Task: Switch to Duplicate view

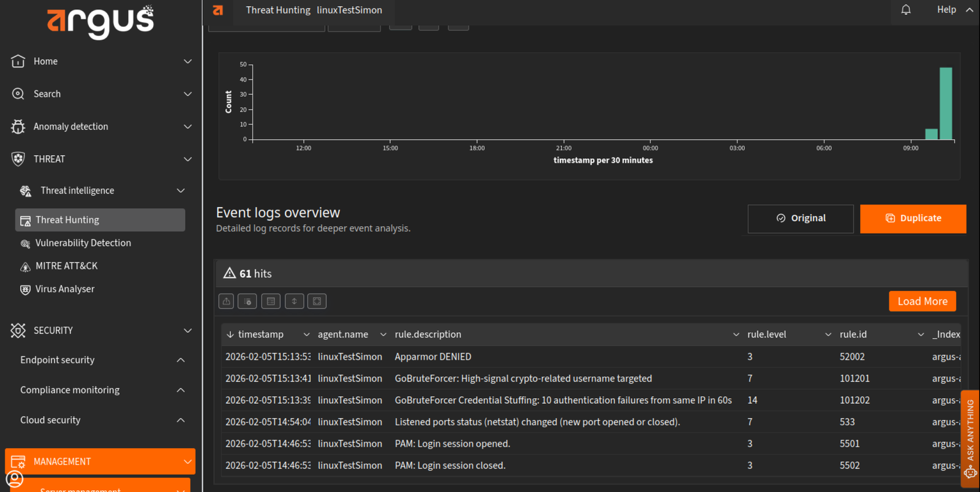Action: point(913,219)
